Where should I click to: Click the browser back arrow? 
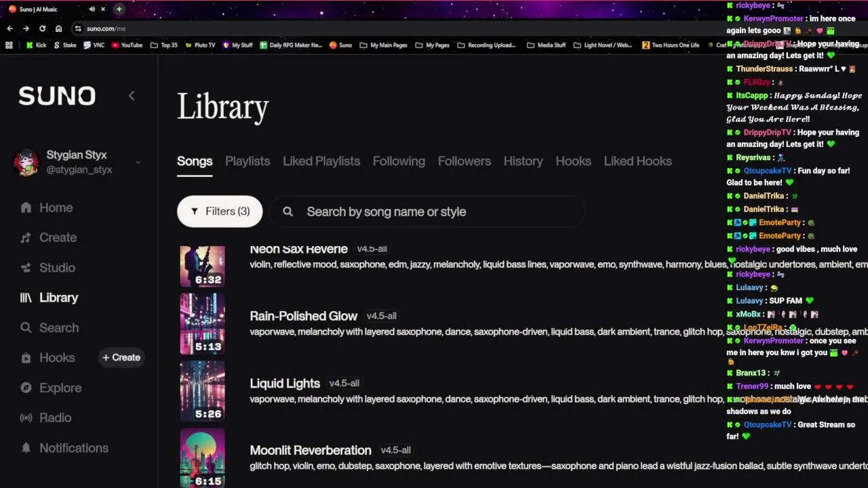[9, 28]
